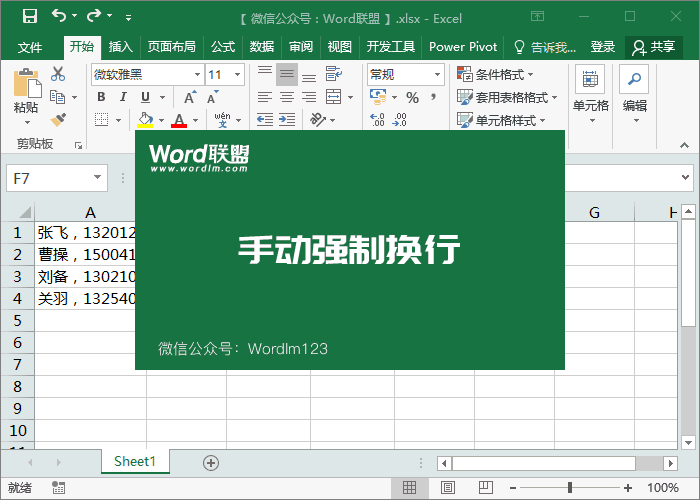Select the Cut scissors icon
The width and height of the screenshot is (700, 500).
pos(58,74)
